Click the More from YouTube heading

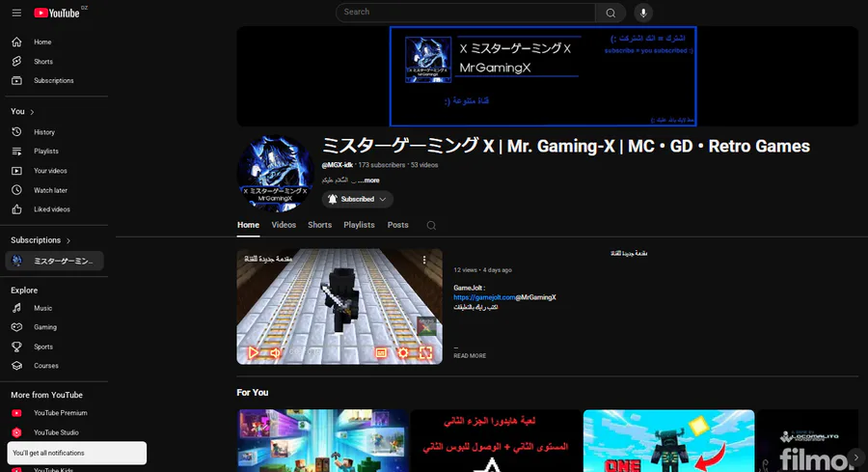click(x=46, y=395)
